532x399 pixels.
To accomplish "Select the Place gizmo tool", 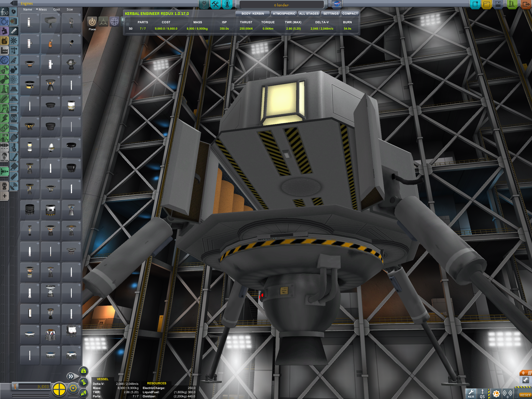I will 92,22.
